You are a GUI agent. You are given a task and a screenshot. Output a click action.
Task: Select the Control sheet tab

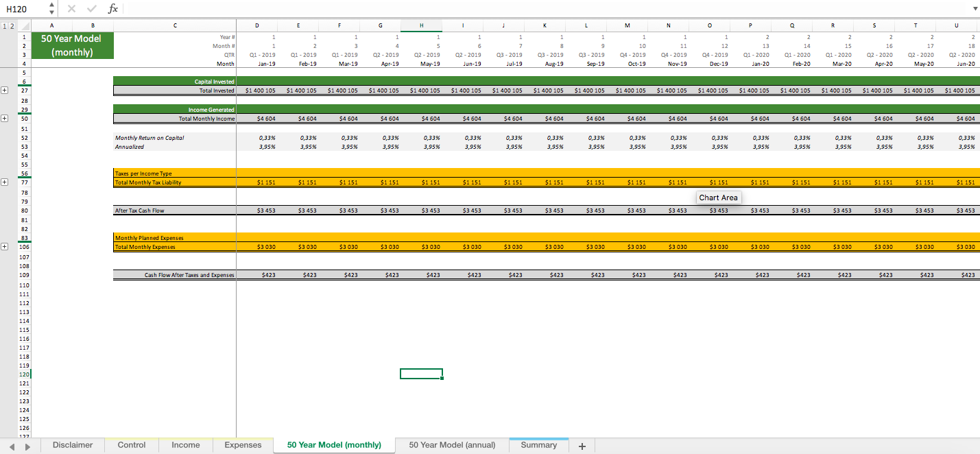click(130, 445)
